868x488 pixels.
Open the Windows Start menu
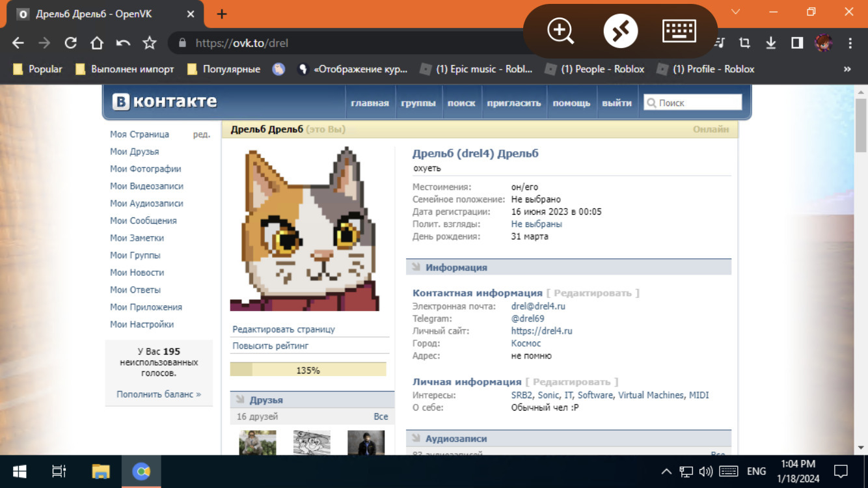pos(20,472)
